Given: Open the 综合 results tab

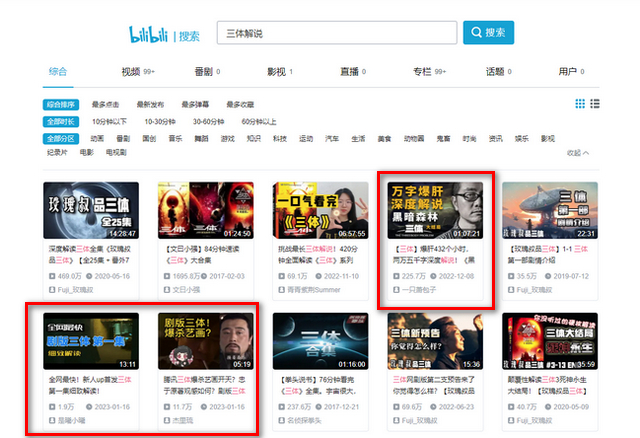Looking at the screenshot, I should coord(58,72).
